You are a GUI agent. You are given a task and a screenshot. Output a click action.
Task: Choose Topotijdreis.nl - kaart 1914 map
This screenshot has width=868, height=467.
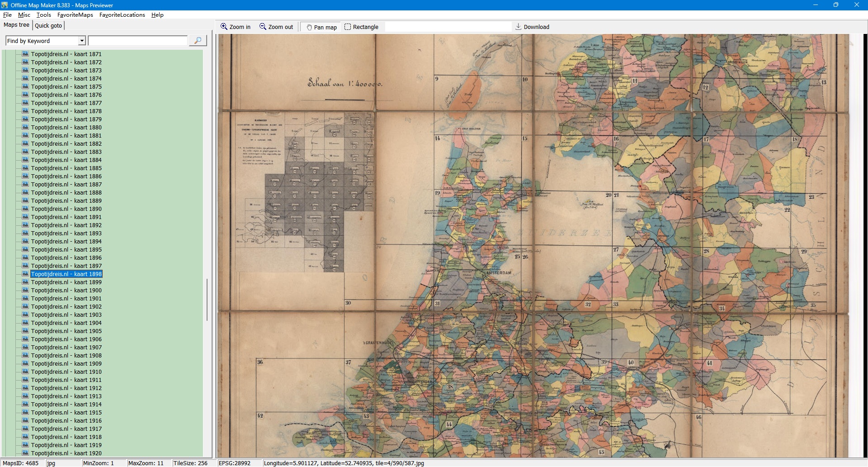pos(66,404)
